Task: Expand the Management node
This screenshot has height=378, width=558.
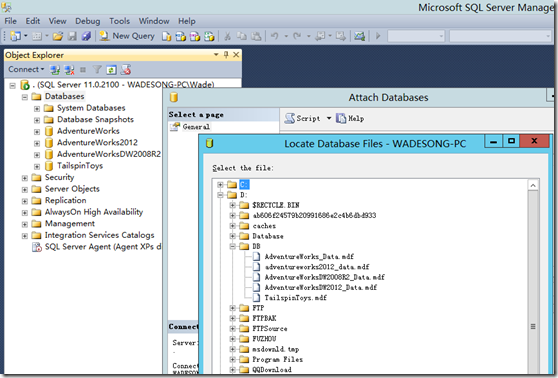Action: (25, 224)
